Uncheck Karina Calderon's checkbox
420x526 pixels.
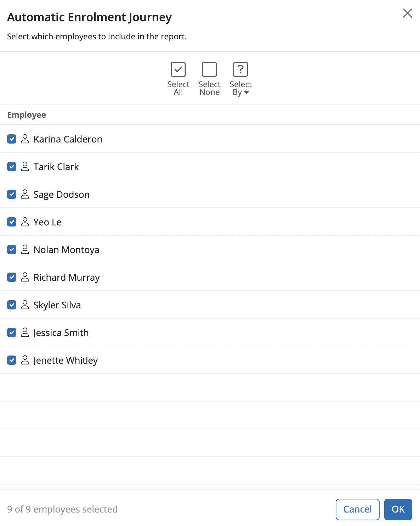12,139
